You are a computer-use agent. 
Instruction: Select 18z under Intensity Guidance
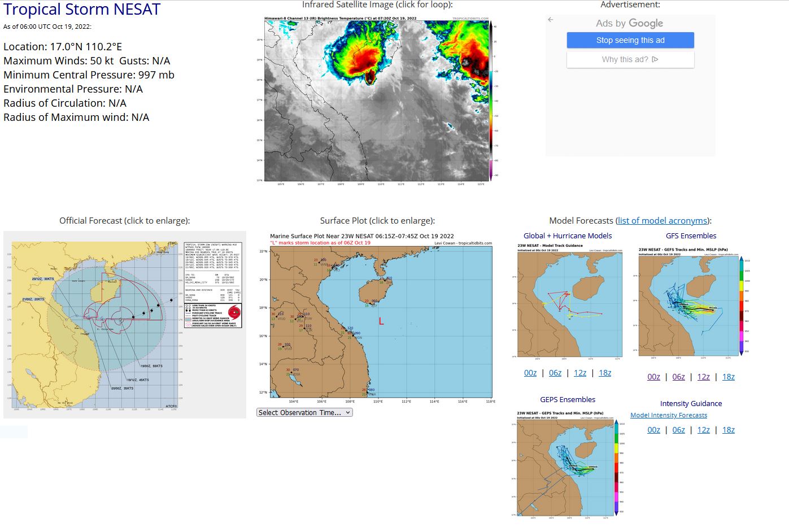pyautogui.click(x=729, y=430)
